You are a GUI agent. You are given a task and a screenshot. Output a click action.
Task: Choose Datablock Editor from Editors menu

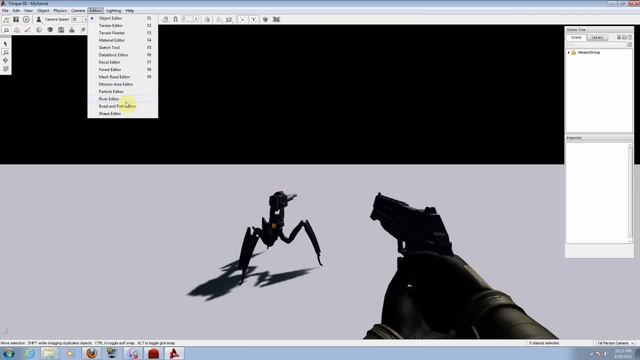(122, 55)
